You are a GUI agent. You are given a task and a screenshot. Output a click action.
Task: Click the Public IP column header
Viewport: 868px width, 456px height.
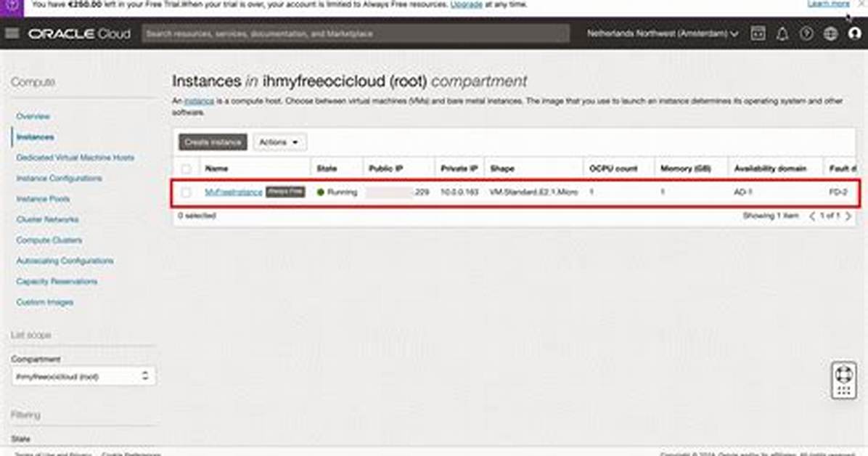[x=385, y=168]
